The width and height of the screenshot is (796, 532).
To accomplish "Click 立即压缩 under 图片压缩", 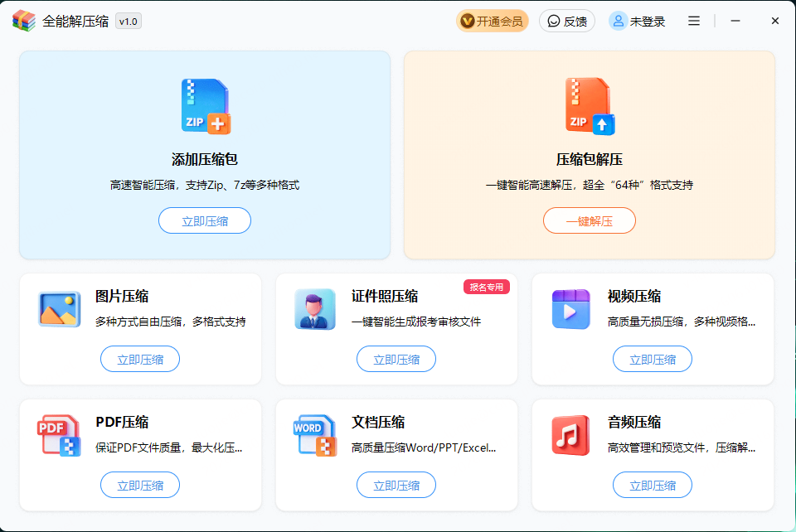I will pyautogui.click(x=140, y=359).
